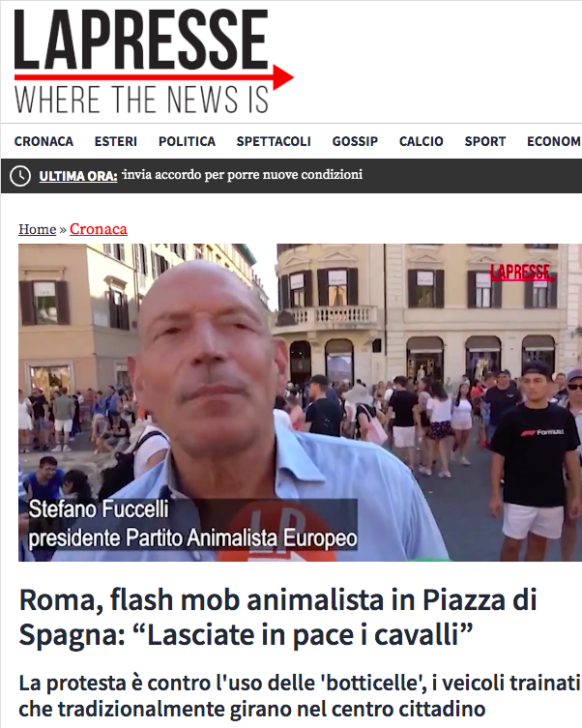Viewport: 582px width, 728px height.
Task: Go to the Politica section
Action: tap(187, 141)
